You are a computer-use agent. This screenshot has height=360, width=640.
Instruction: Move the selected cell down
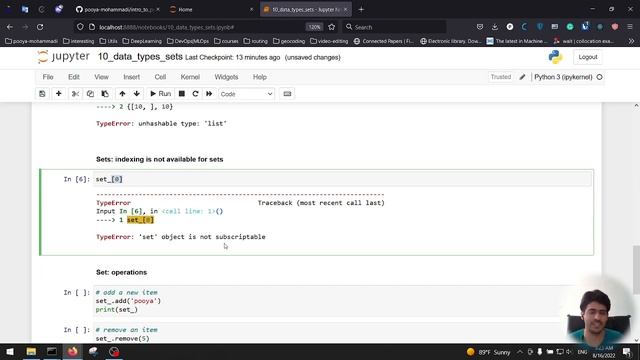(137, 94)
